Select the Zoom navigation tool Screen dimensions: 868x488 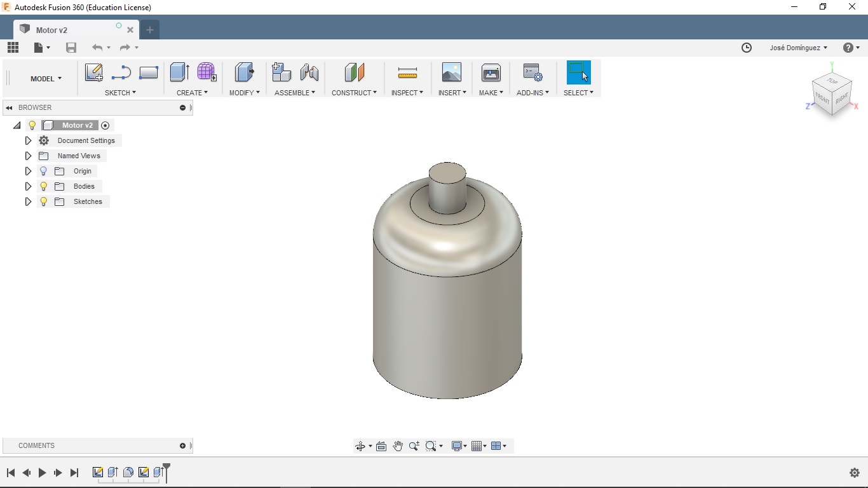tap(414, 446)
